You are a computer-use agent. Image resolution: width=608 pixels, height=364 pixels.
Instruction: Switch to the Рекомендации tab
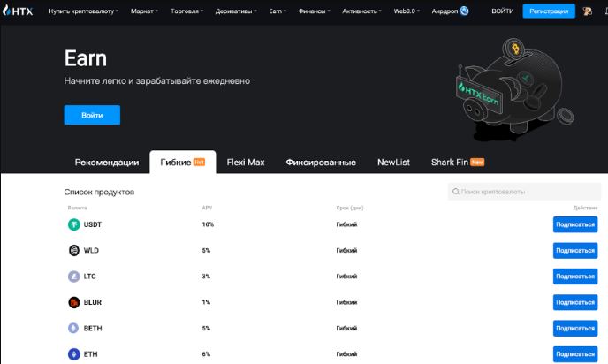click(107, 163)
